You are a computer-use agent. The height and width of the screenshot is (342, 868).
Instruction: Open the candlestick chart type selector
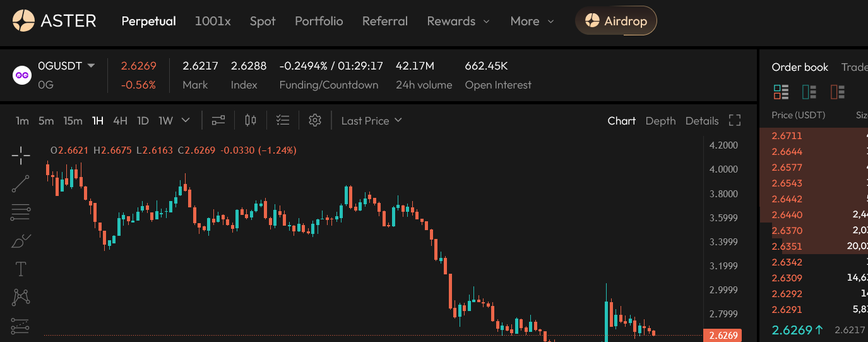[x=251, y=120]
